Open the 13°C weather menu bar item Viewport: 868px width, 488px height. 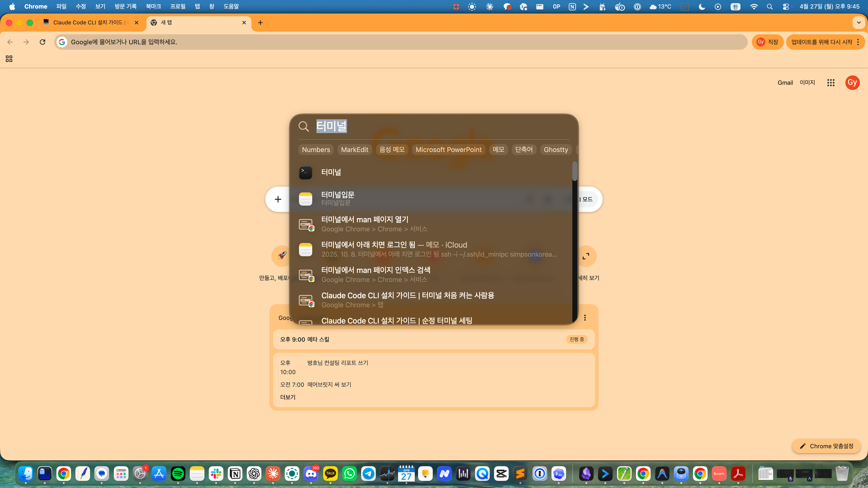660,6
